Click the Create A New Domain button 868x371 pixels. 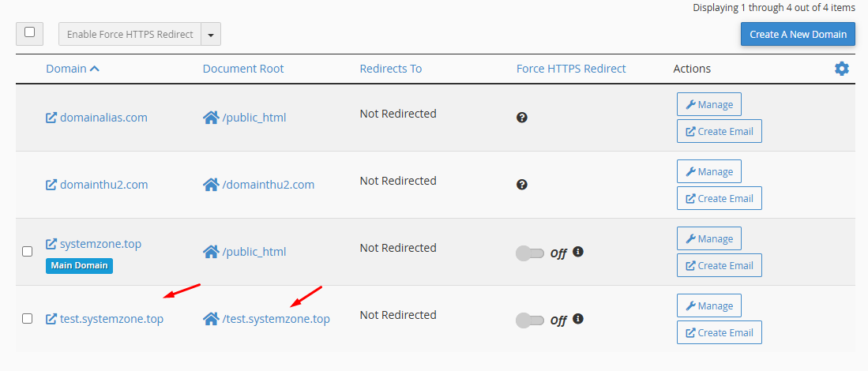(x=798, y=34)
